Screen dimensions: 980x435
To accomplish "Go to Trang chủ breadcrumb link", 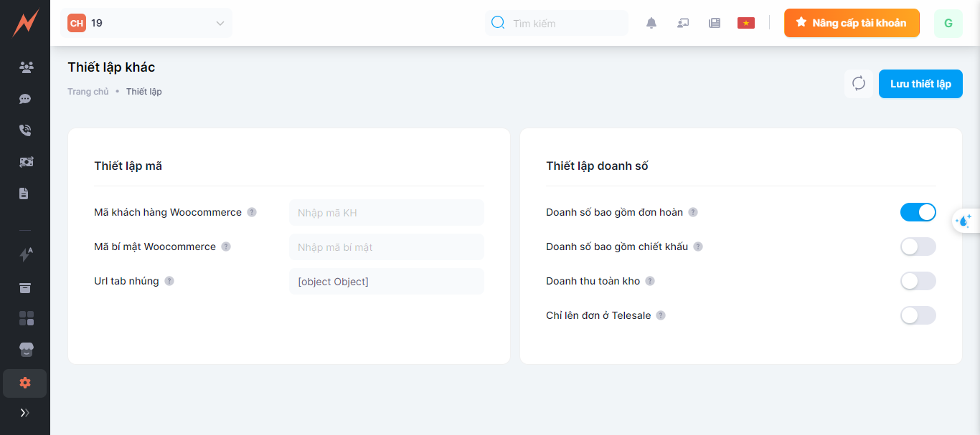I will 88,92.
